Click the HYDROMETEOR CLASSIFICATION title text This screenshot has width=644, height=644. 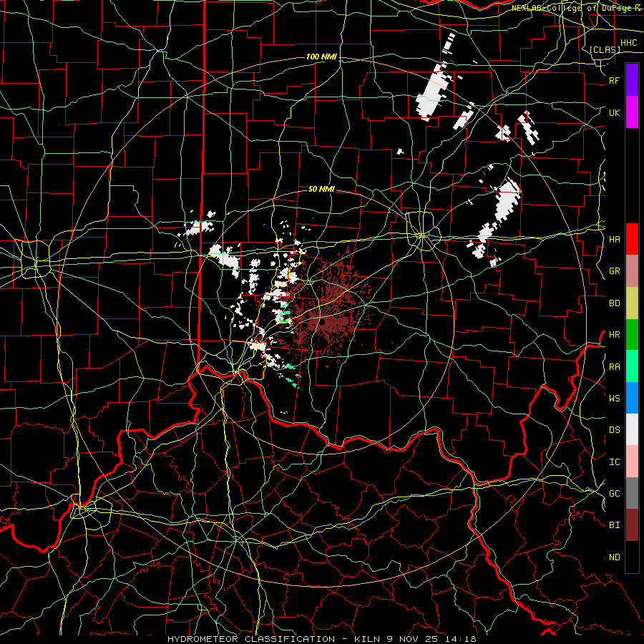tap(251, 639)
